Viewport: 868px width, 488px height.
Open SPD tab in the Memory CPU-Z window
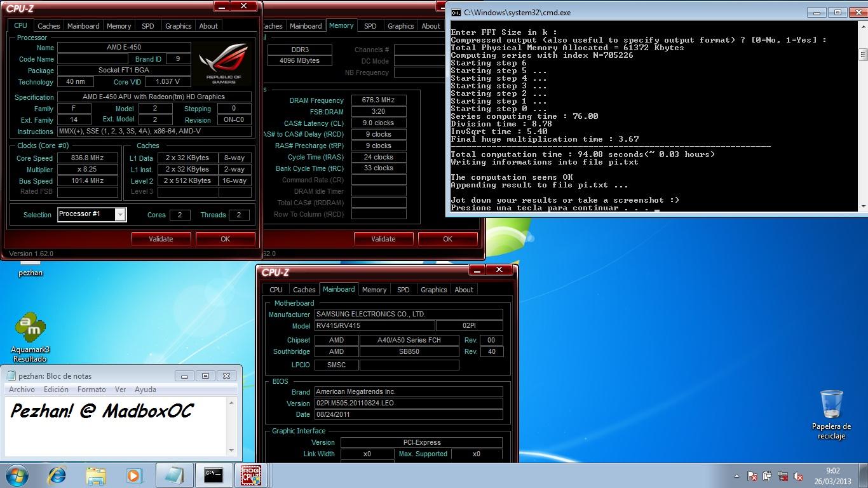click(370, 26)
